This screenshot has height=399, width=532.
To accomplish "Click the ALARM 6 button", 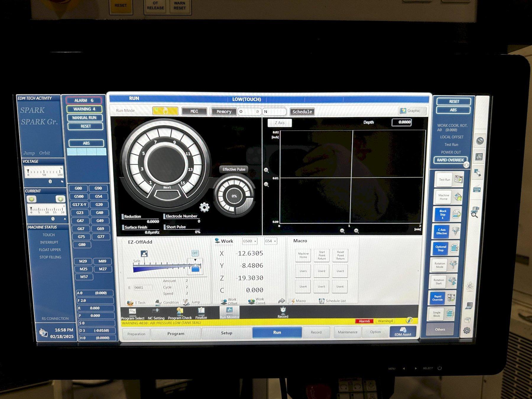I will coord(84,100).
